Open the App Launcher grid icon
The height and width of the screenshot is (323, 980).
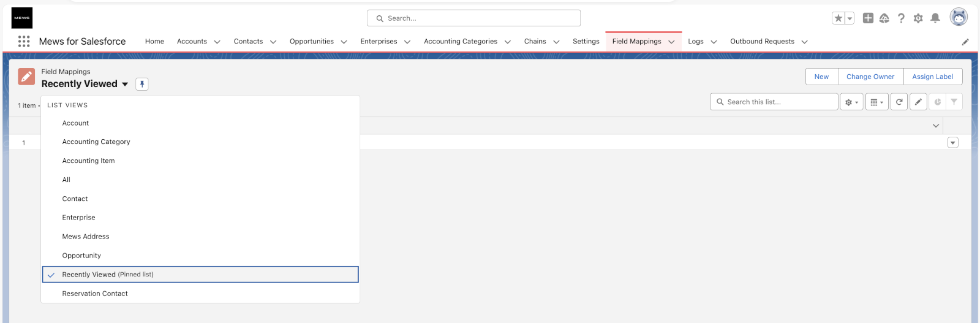pyautogui.click(x=24, y=41)
